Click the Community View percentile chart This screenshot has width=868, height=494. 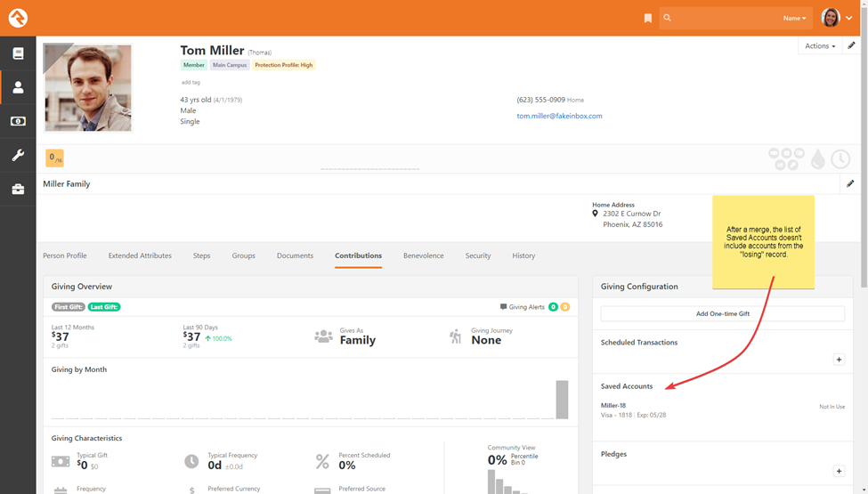[x=507, y=482]
